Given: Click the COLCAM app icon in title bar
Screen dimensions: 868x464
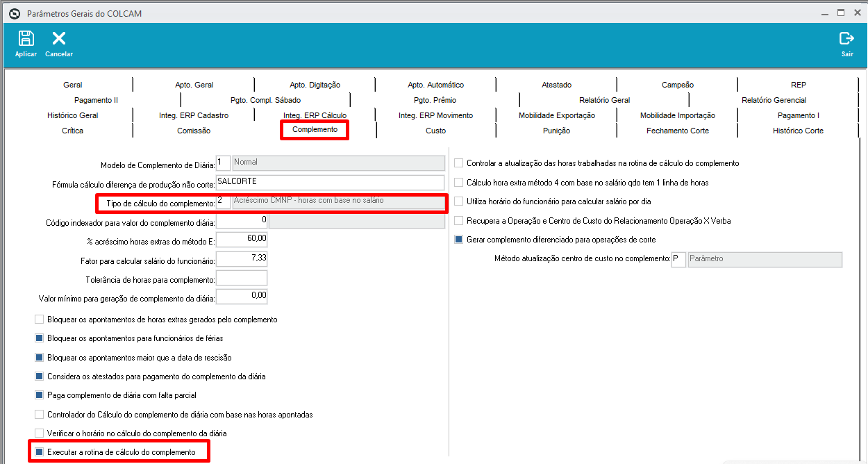Looking at the screenshot, I should pos(15,13).
